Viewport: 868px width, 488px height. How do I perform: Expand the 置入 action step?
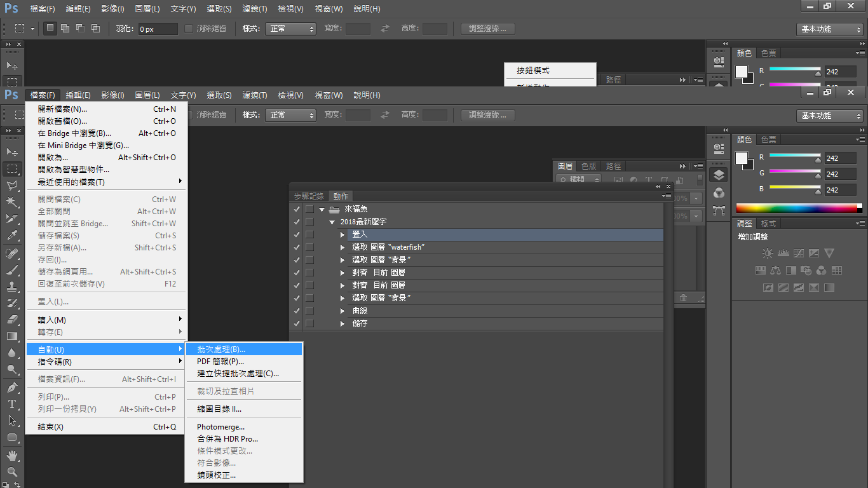click(342, 234)
